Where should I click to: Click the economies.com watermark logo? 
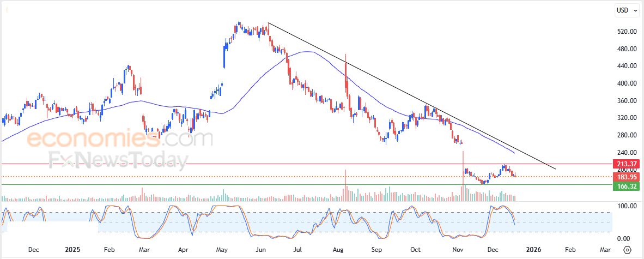click(x=120, y=138)
